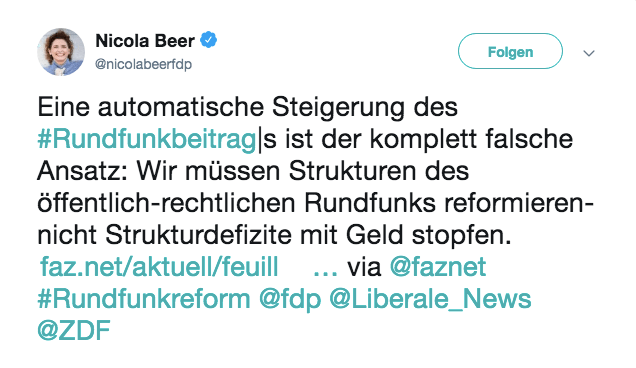The width and height of the screenshot is (636, 368).
Task: Visit the @nicolabeerfdp handle
Action: tap(143, 64)
